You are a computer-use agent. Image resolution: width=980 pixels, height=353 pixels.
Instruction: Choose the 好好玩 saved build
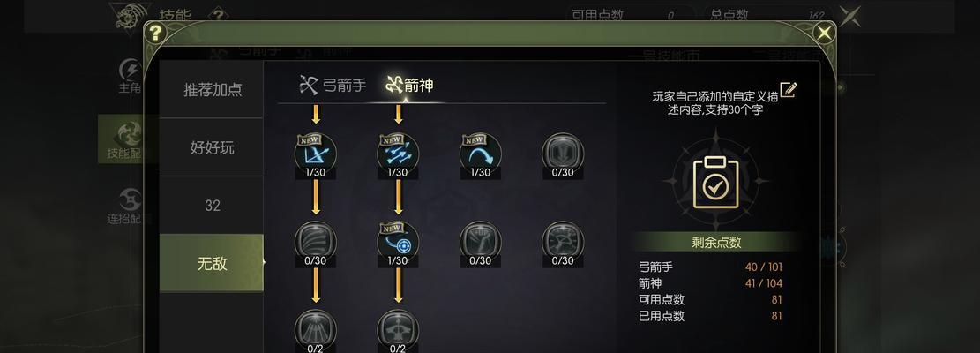tap(212, 147)
